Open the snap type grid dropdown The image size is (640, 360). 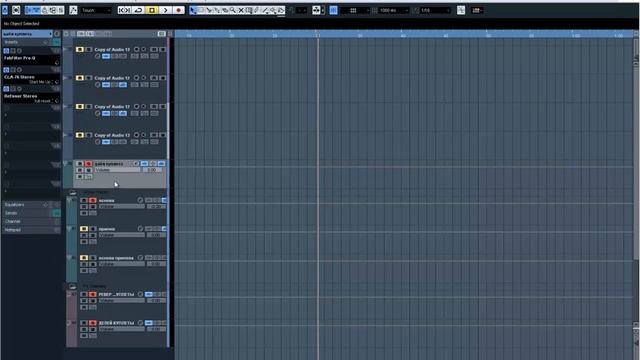pos(355,10)
